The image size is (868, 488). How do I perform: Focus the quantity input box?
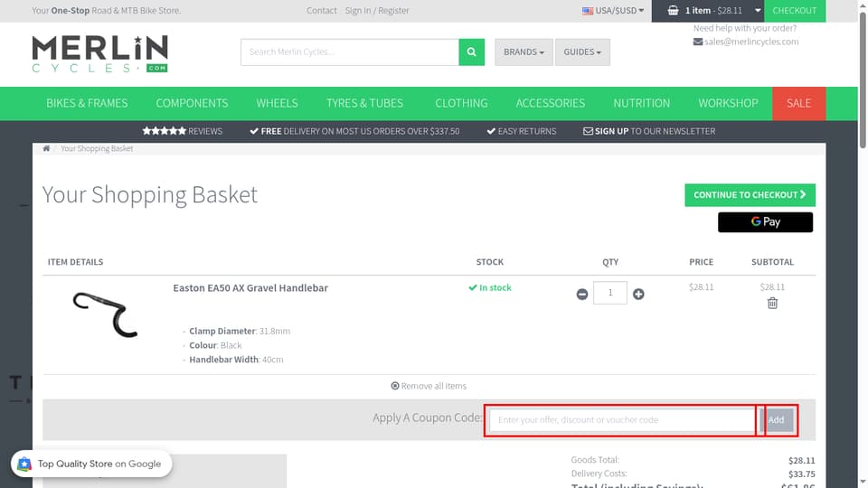click(x=610, y=293)
